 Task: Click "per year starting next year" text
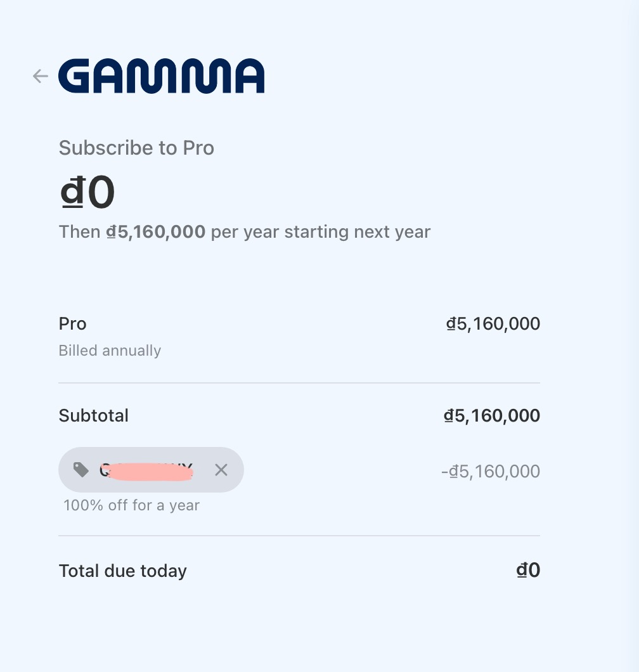click(320, 232)
